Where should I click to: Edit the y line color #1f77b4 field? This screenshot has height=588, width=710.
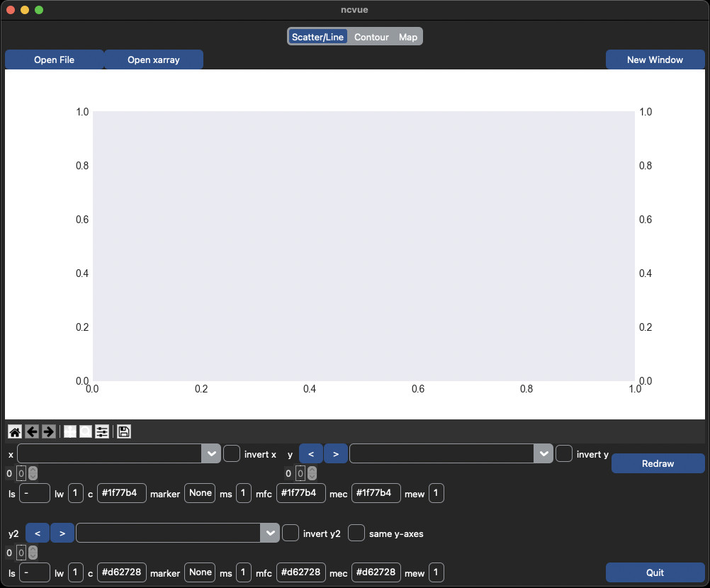121,493
